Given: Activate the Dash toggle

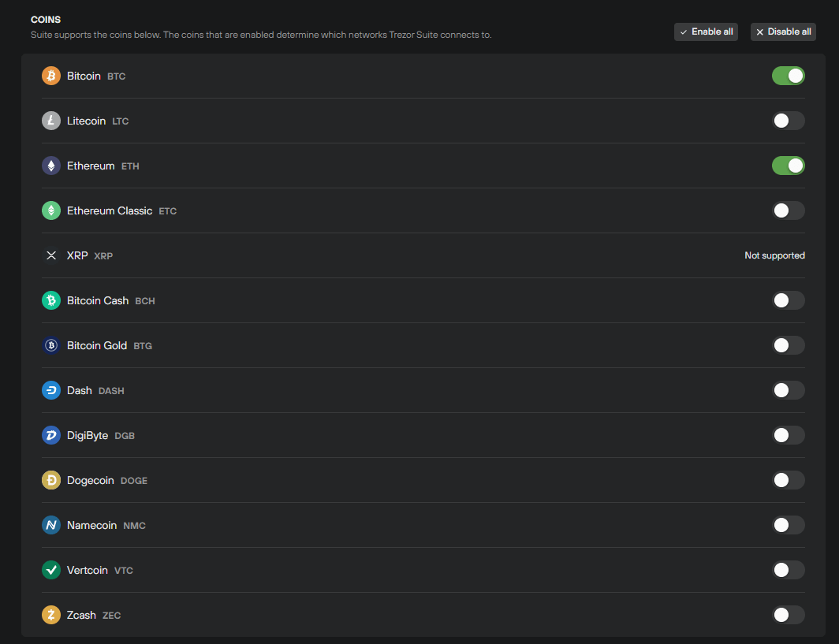Looking at the screenshot, I should 789,390.
